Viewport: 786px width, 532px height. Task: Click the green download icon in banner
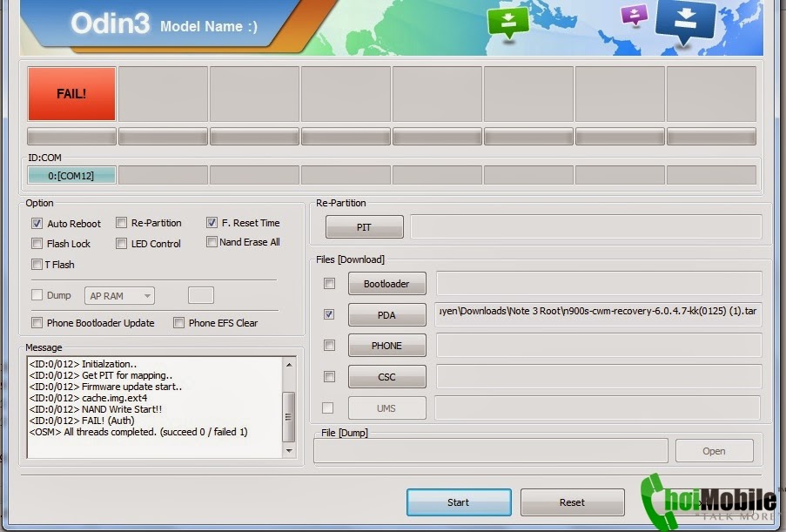pos(508,23)
